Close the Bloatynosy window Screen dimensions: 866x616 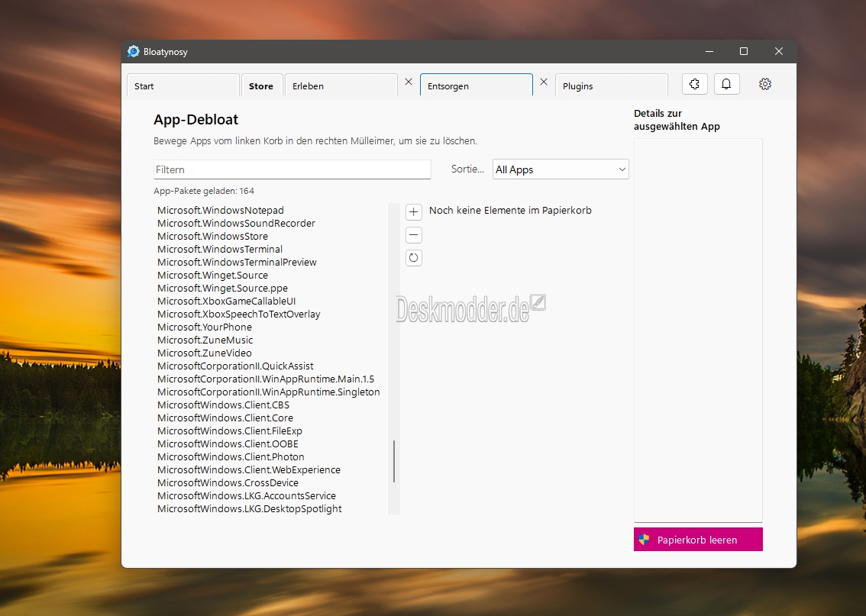point(779,51)
